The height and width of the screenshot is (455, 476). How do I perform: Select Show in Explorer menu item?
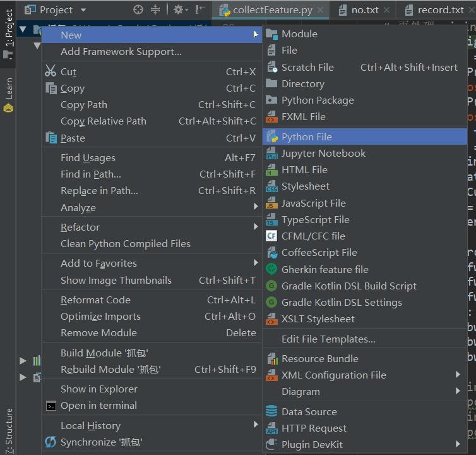[152, 389]
